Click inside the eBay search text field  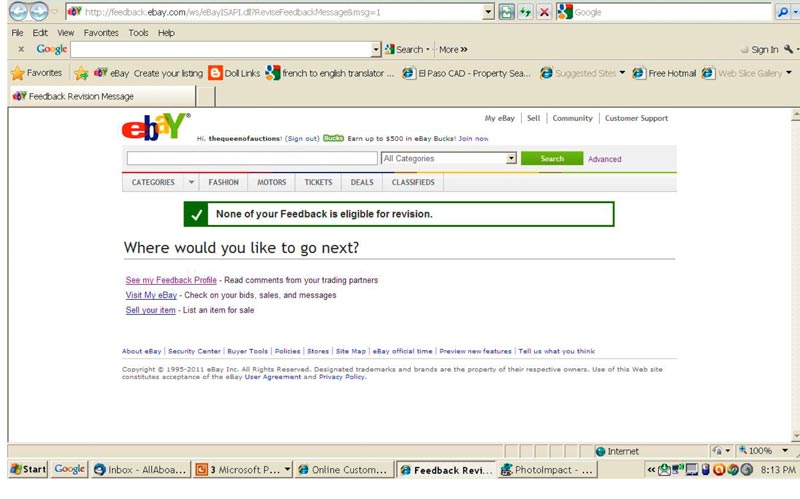click(x=252, y=158)
